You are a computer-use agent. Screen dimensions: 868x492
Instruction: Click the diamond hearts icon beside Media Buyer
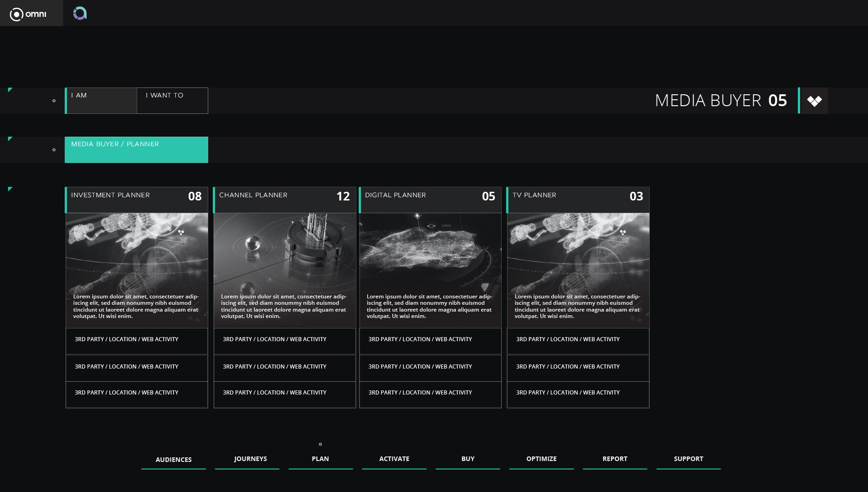(814, 101)
